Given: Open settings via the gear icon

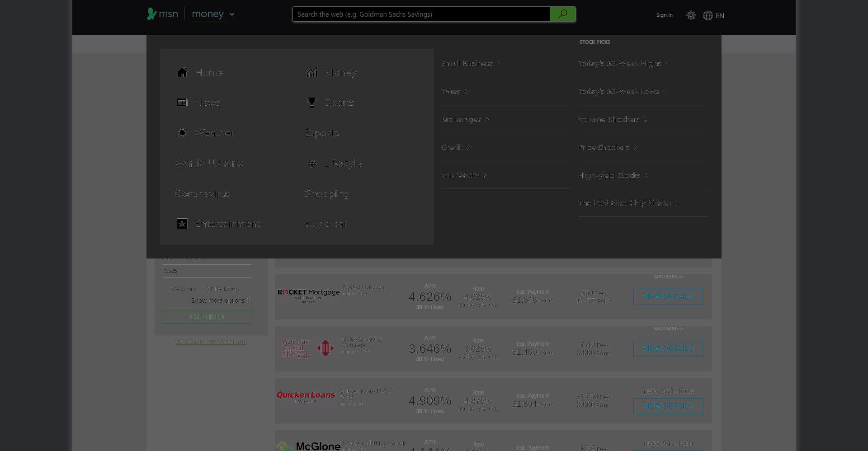Looking at the screenshot, I should 691,15.
